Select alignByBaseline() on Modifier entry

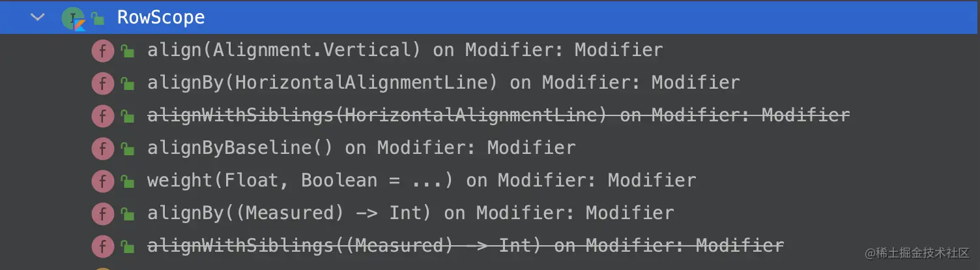tap(362, 148)
